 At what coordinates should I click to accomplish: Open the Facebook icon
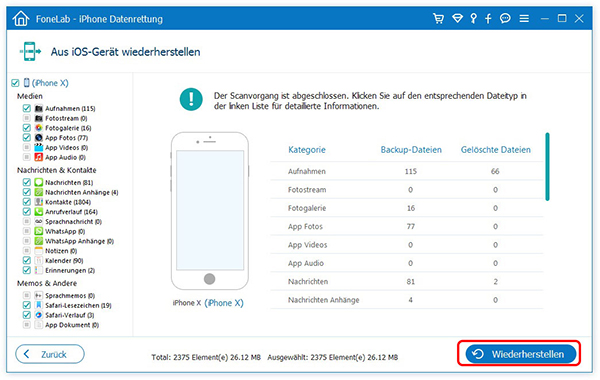pyautogui.click(x=488, y=18)
